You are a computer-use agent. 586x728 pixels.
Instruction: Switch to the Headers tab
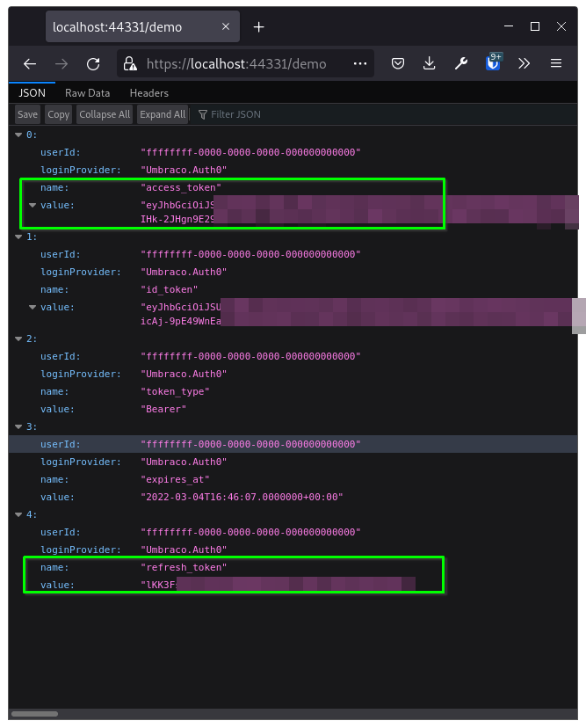click(x=148, y=93)
